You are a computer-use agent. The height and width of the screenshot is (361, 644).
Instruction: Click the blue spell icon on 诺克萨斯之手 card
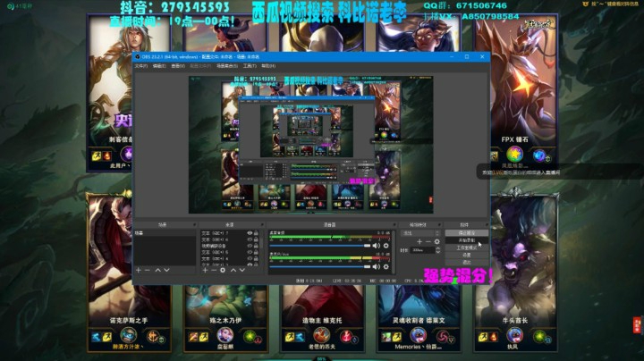click(x=96, y=337)
